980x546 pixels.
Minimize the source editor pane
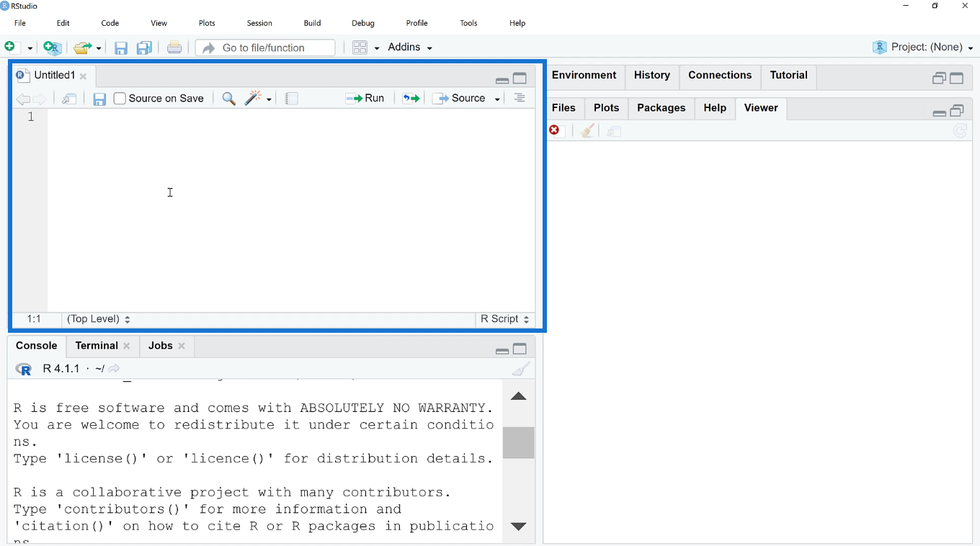(502, 79)
